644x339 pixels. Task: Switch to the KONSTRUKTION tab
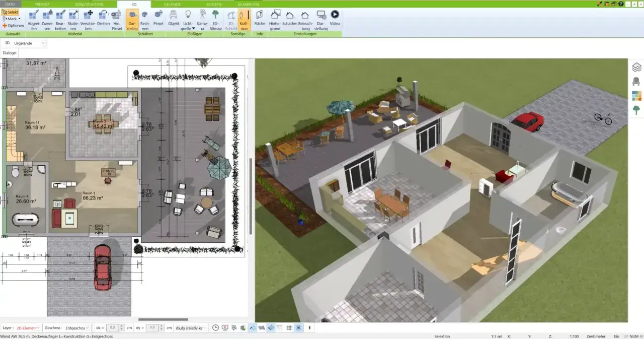tap(89, 4)
